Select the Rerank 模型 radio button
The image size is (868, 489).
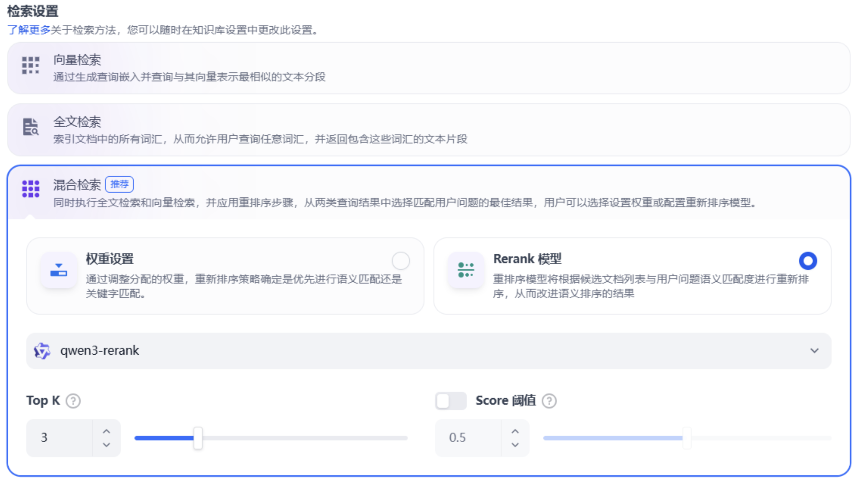[x=808, y=261]
